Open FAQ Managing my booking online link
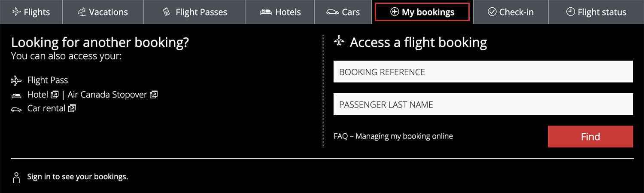The image size is (644, 193). point(393,136)
